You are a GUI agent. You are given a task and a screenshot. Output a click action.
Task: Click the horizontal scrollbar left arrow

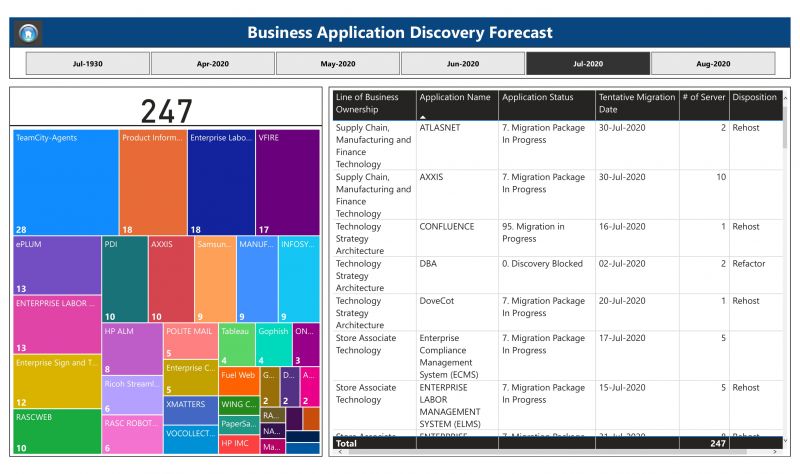[340, 452]
